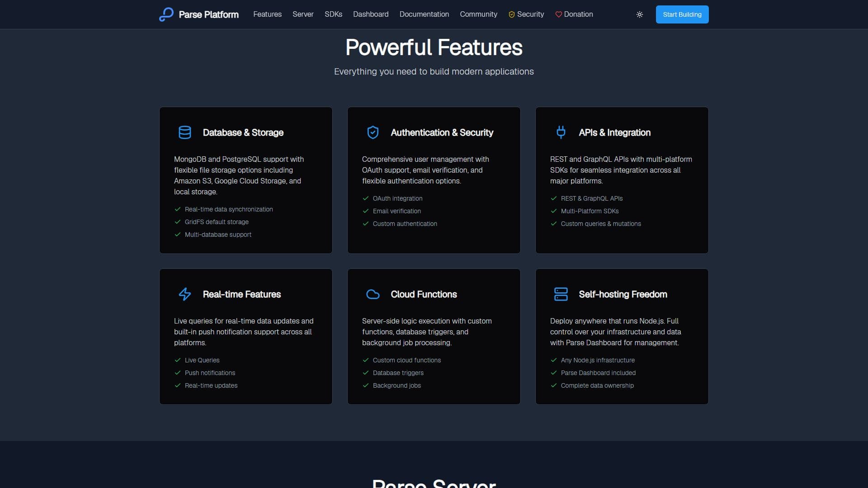Image resolution: width=868 pixels, height=488 pixels.
Task: Click checkmark beside Custom queries & mutations
Action: point(554,224)
